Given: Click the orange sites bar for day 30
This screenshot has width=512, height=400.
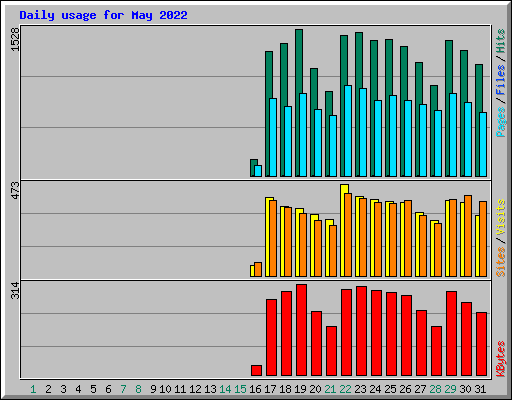Looking at the screenshot, I should click(468, 236).
